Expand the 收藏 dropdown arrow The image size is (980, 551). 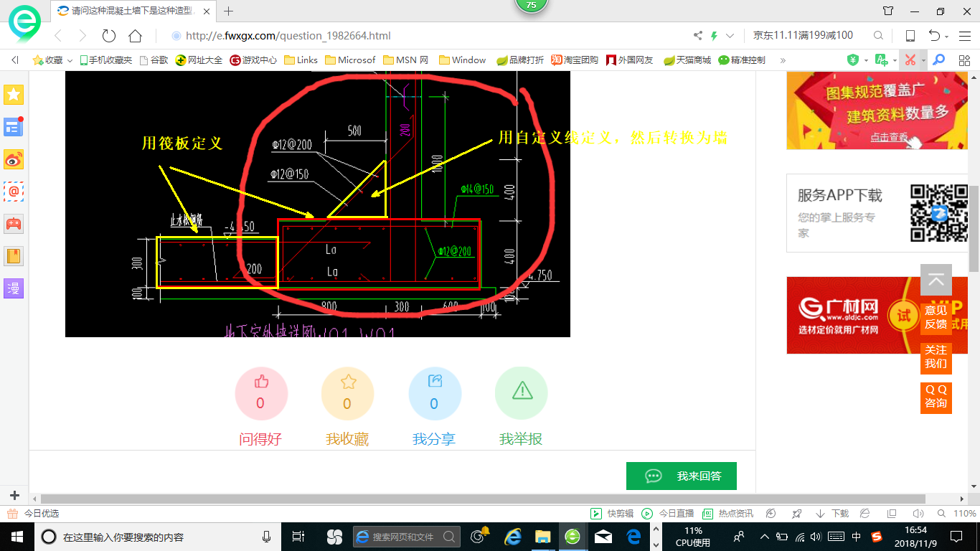[70, 60]
